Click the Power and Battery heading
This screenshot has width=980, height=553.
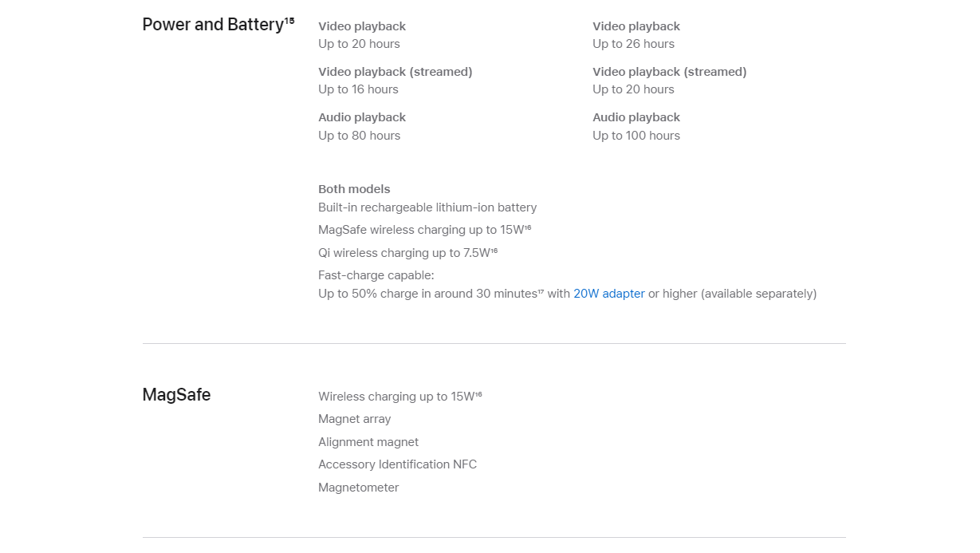[213, 25]
